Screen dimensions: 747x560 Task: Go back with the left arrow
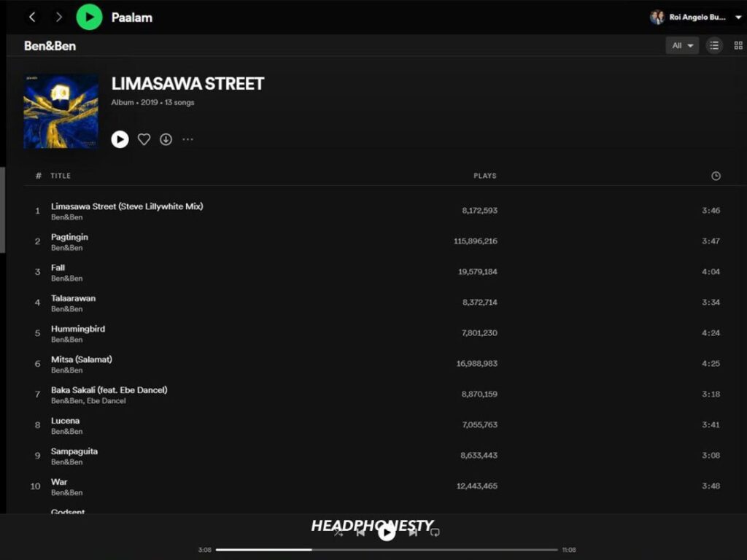pyautogui.click(x=32, y=17)
